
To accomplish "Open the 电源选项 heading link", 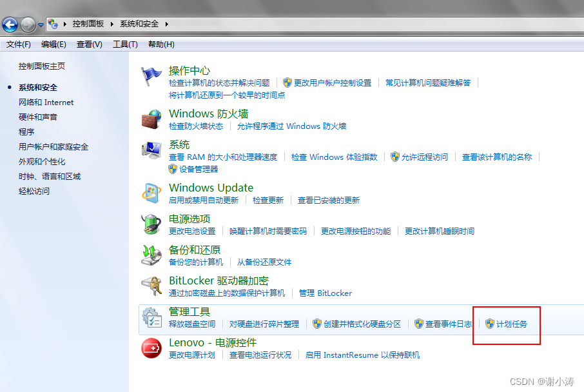I will (190, 219).
